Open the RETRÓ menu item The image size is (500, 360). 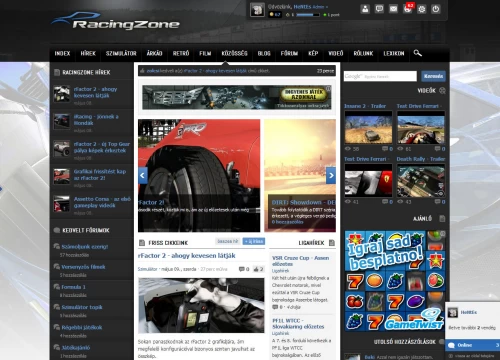[x=181, y=53]
